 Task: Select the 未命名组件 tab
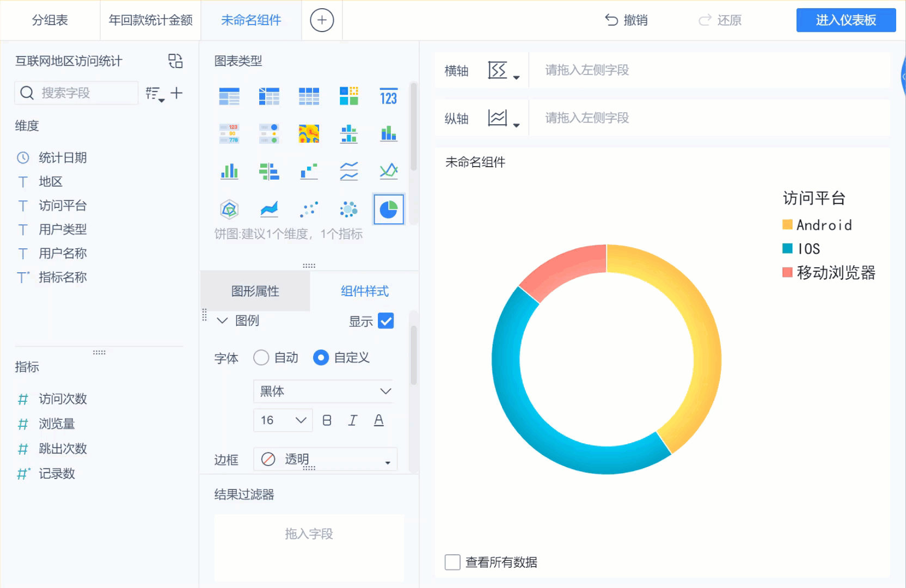click(x=251, y=20)
